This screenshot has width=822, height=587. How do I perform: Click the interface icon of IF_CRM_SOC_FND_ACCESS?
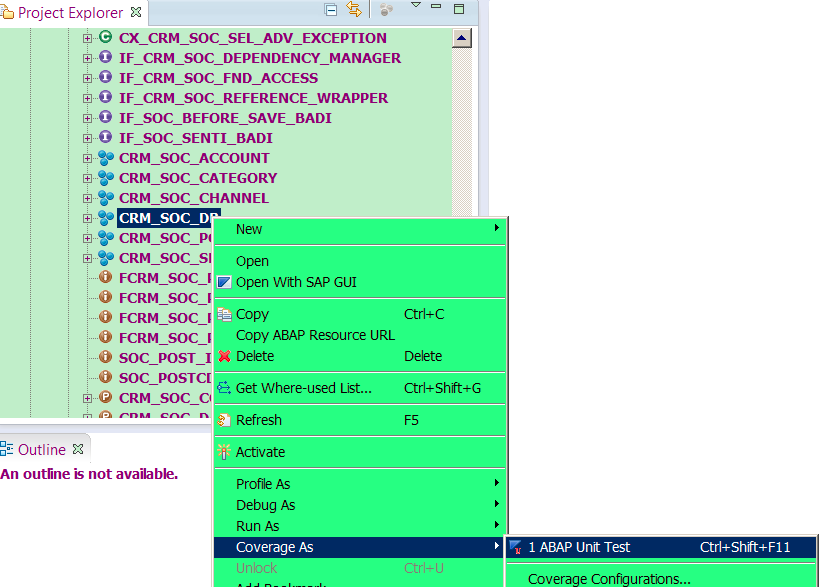[x=105, y=77]
